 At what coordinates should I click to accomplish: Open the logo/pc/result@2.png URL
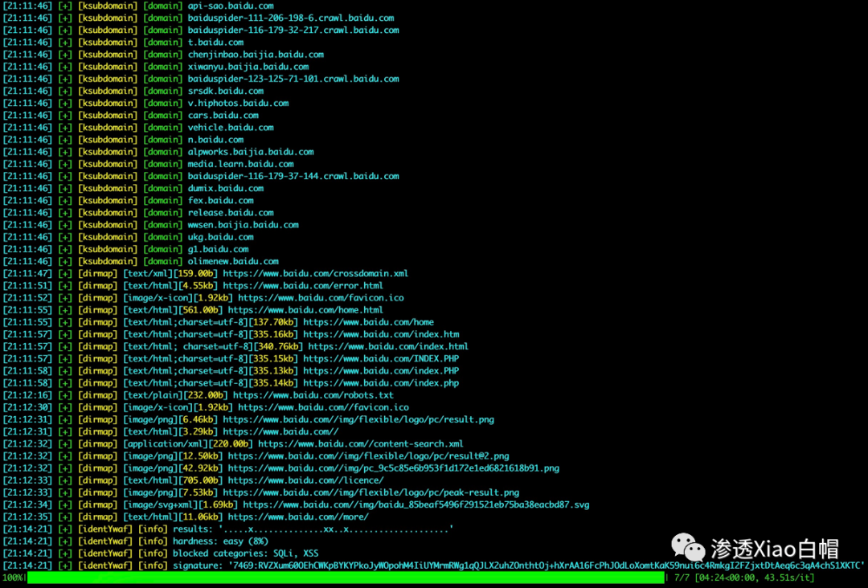[368, 455]
